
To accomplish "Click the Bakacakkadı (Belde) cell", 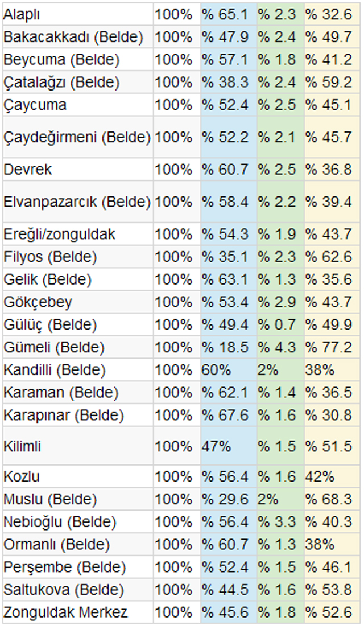I will pos(78,37).
